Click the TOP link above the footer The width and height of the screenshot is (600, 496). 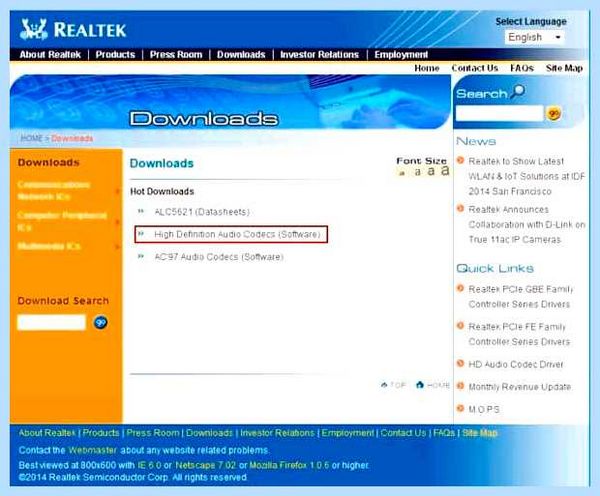point(393,385)
